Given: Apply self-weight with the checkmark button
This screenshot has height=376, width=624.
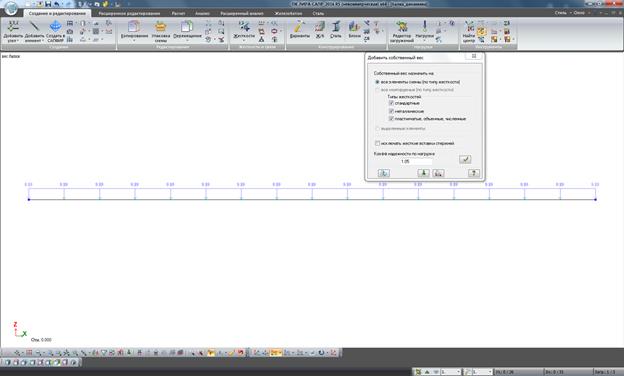Looking at the screenshot, I should [465, 159].
